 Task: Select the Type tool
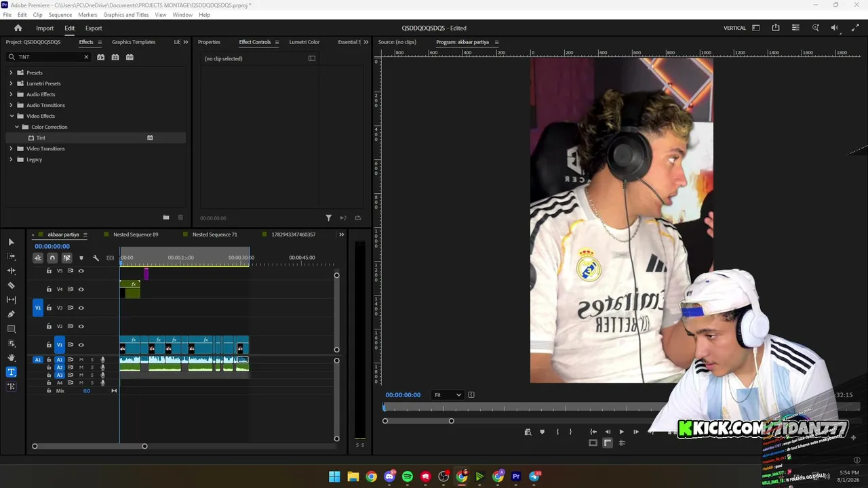pyautogui.click(x=11, y=372)
